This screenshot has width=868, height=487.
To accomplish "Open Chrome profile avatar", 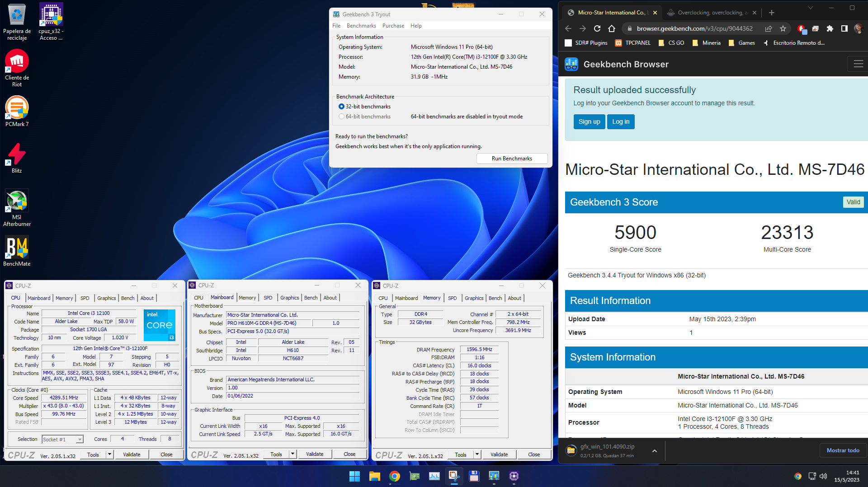I will point(858,28).
